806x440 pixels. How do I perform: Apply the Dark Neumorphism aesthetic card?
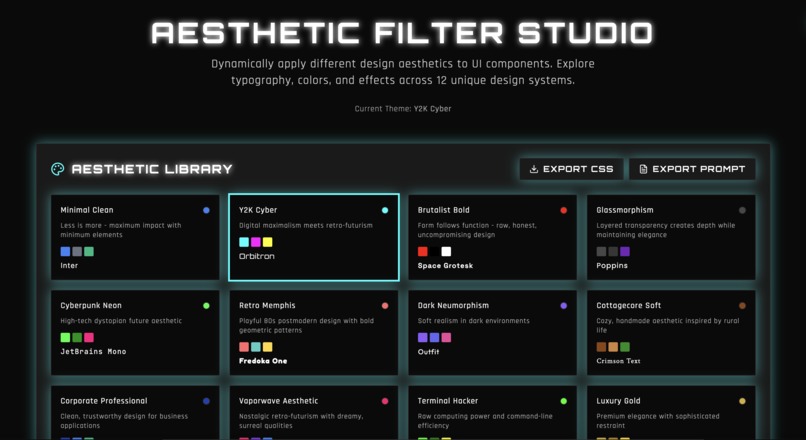click(492, 333)
